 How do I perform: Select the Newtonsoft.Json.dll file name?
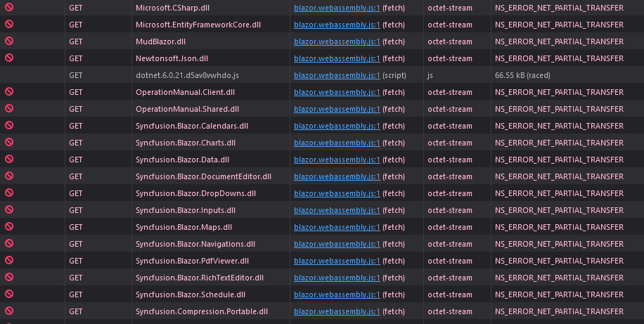(x=172, y=58)
